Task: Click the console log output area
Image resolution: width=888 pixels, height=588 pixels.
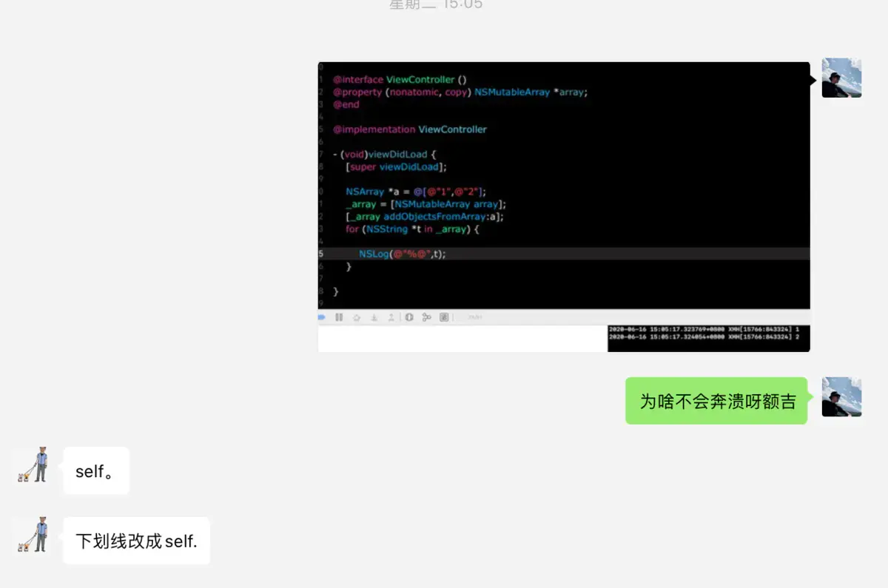Action: pyautogui.click(x=708, y=338)
